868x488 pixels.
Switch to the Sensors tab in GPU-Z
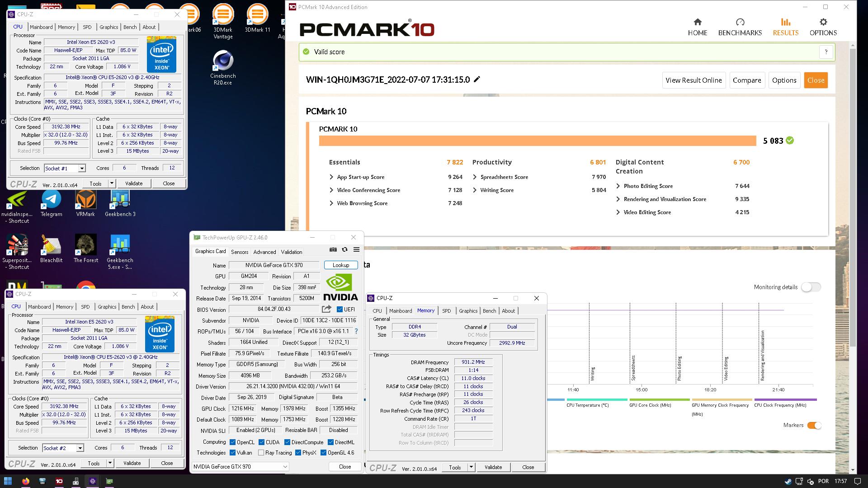pyautogui.click(x=239, y=252)
